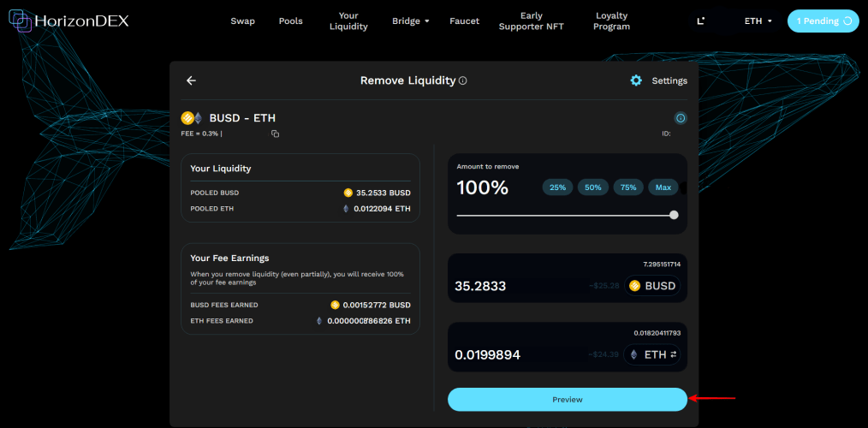
Task: Copy the pool address icon
Action: point(276,134)
